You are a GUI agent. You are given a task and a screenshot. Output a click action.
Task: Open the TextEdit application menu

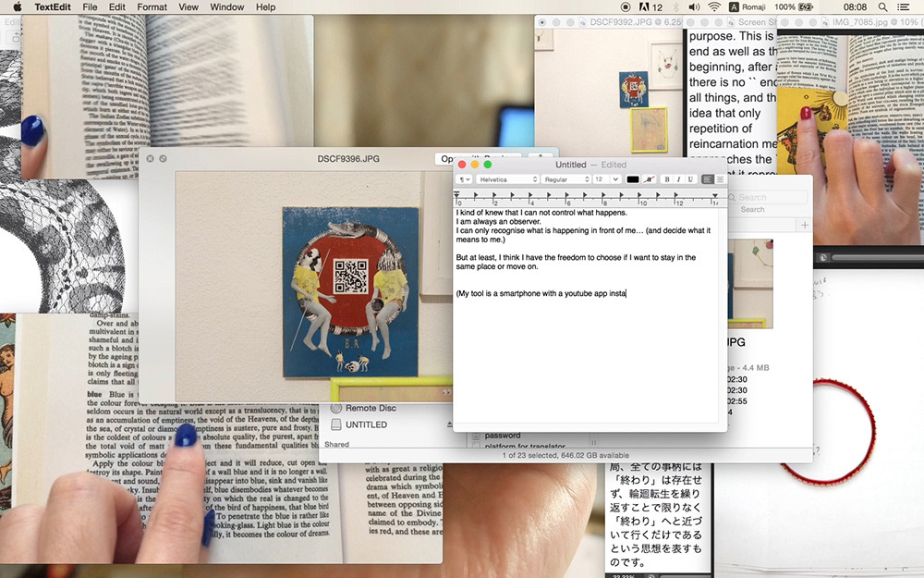pos(53,7)
